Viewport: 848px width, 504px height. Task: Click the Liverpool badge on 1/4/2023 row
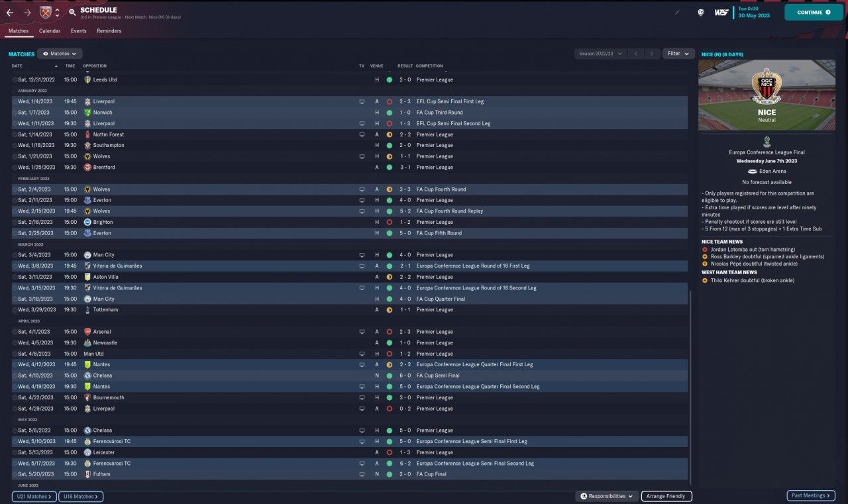click(87, 101)
